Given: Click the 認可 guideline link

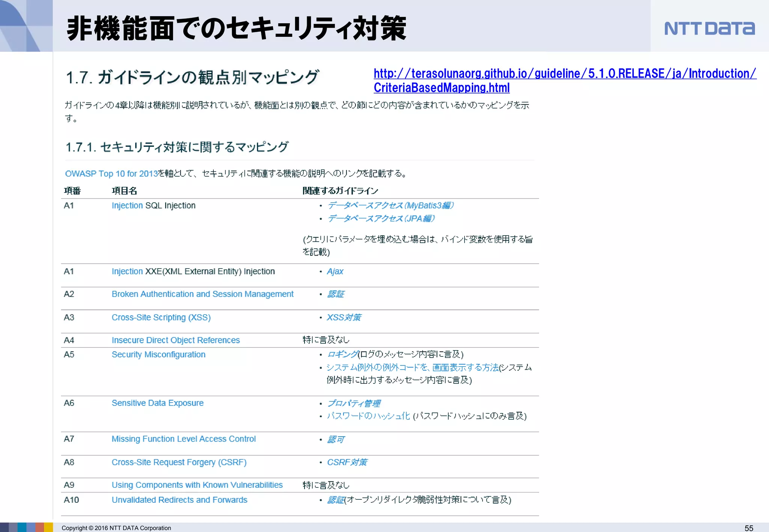Looking at the screenshot, I should pyautogui.click(x=335, y=439).
